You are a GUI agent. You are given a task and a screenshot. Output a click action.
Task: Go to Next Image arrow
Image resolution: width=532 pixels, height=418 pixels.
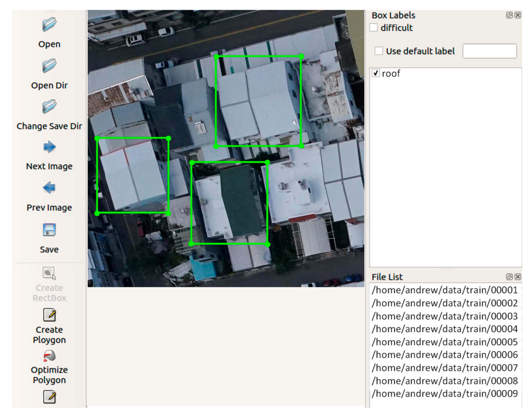49,147
